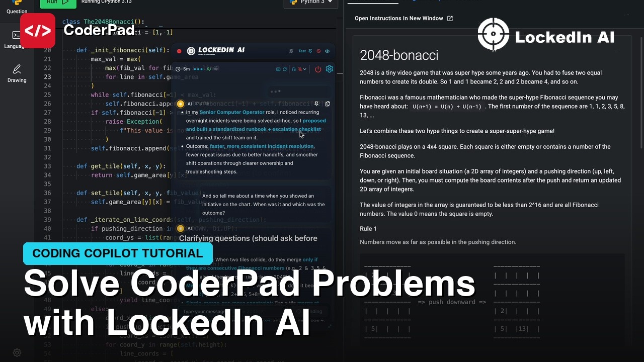Viewport: 644px width, 362px height.
Task: Click the red power icon in LockedIn AI
Action: [x=318, y=69]
